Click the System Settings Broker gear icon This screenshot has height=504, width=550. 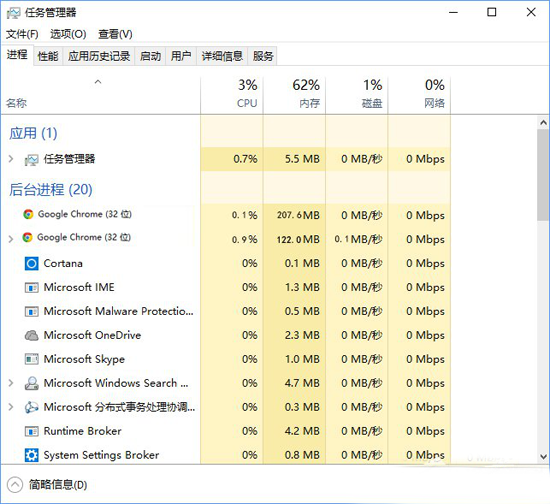click(32, 455)
